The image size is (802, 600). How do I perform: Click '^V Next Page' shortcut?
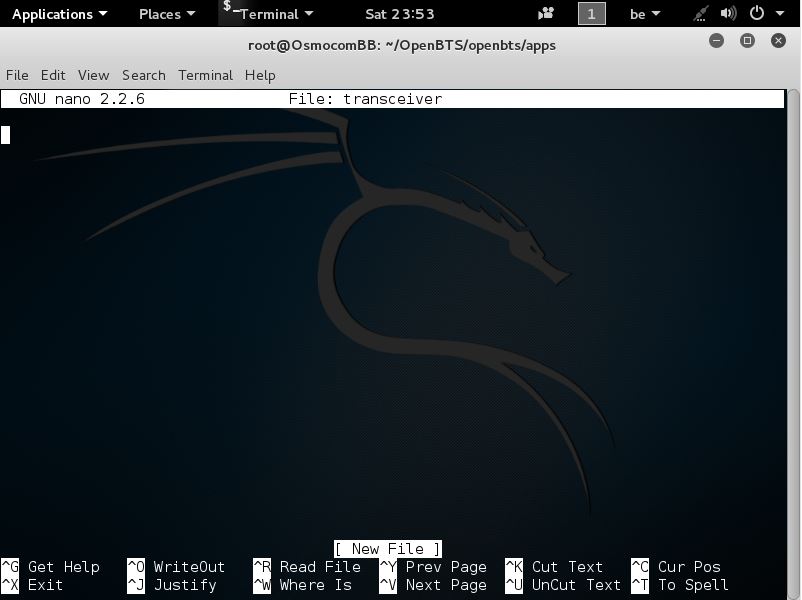(433, 585)
